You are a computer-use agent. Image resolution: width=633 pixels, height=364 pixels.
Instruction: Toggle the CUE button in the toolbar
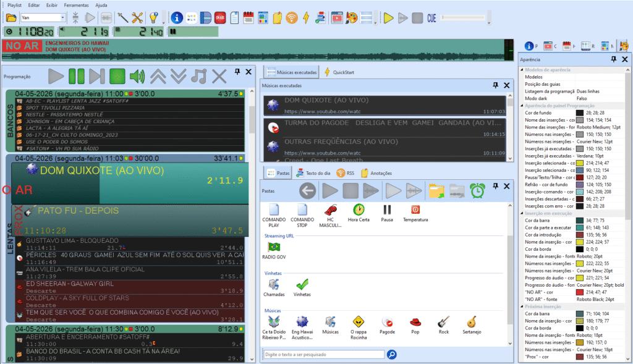tap(431, 18)
